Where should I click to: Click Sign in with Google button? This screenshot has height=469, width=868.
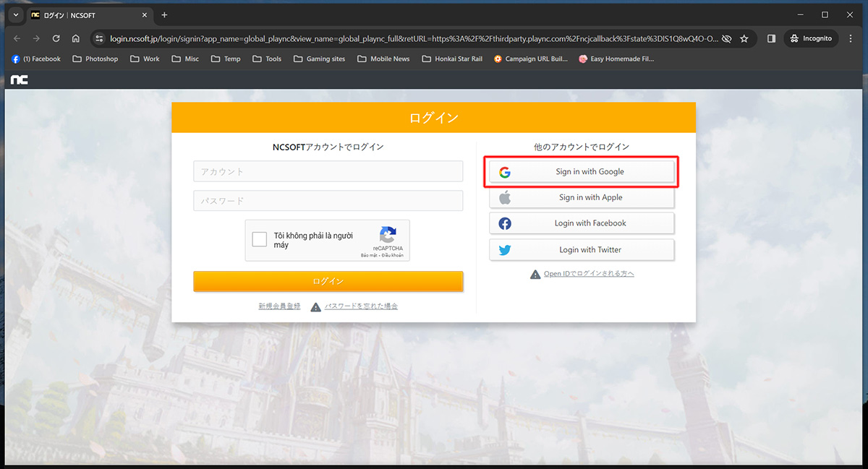tap(582, 172)
